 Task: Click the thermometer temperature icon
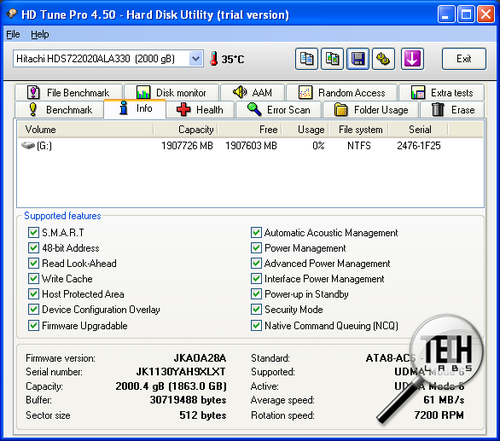pos(214,59)
